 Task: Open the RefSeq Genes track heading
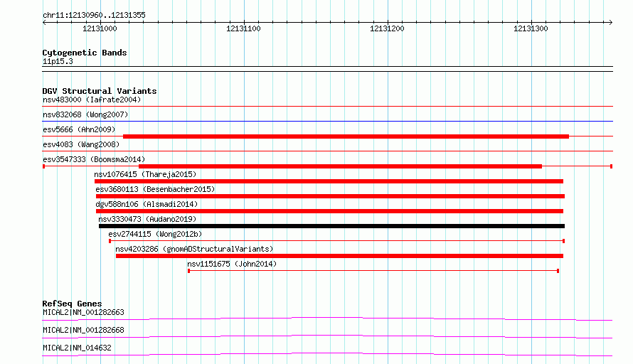click(72, 304)
